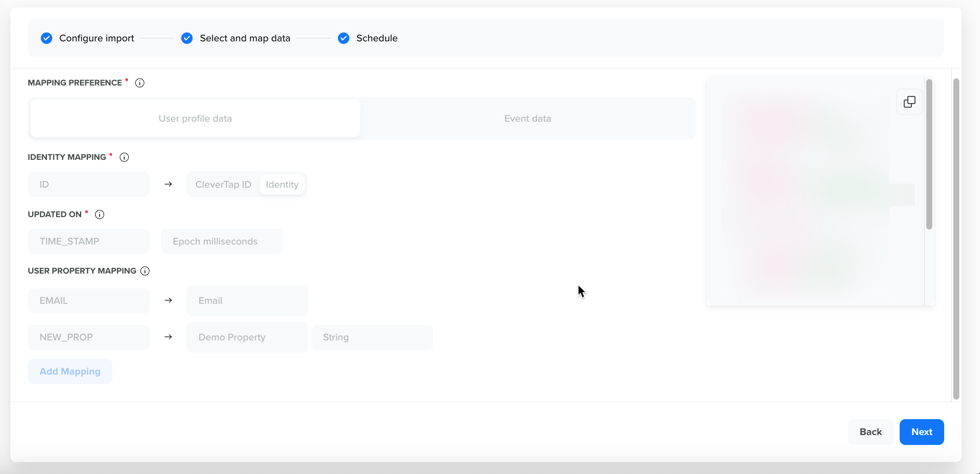
Task: Open the Identity Mapping info tooltip
Action: point(124,157)
